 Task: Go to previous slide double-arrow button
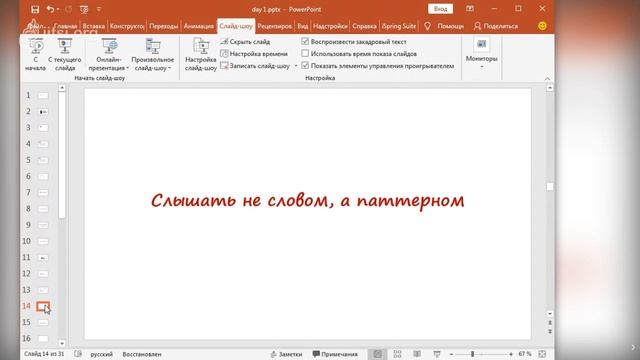[550, 323]
